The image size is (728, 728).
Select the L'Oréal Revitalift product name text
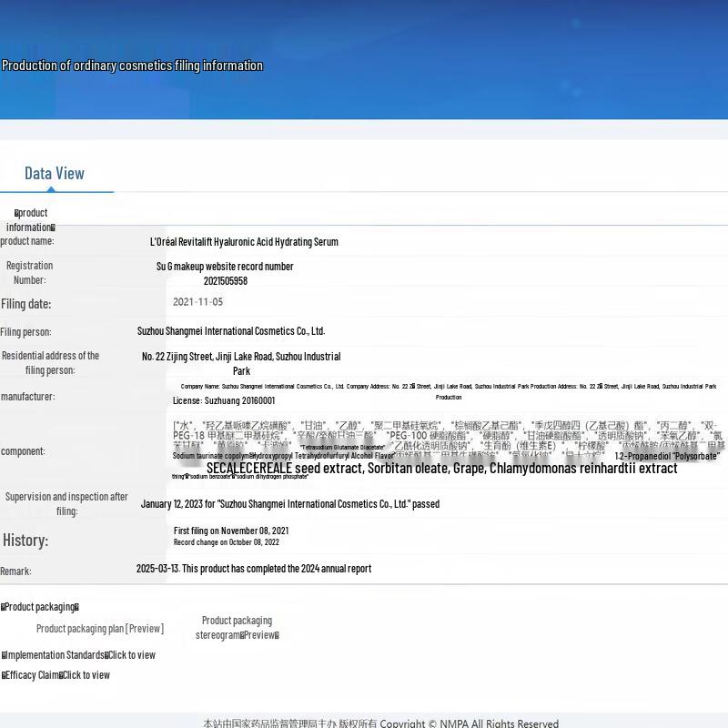(x=244, y=242)
